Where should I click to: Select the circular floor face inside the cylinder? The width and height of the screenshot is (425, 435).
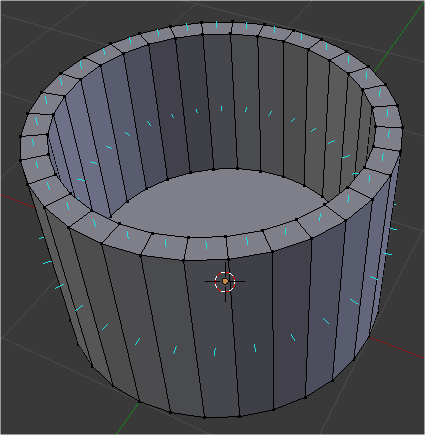point(220,203)
